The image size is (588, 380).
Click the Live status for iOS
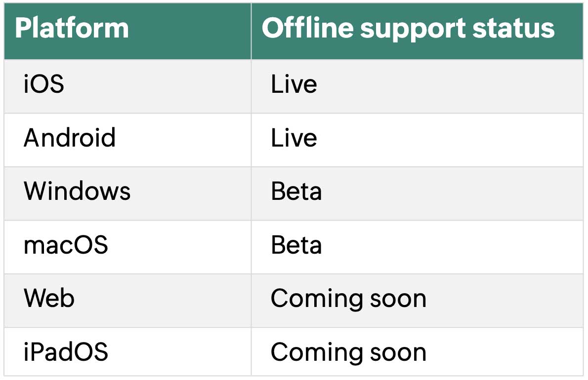tap(294, 84)
